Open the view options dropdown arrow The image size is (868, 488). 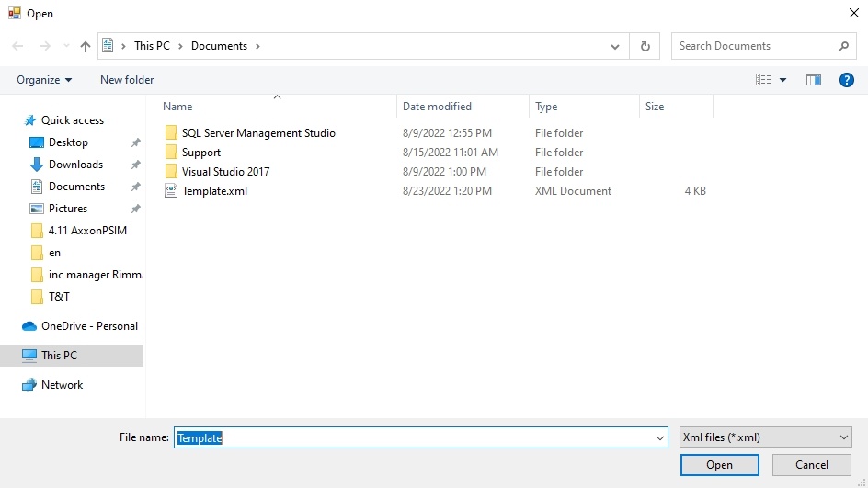point(783,80)
